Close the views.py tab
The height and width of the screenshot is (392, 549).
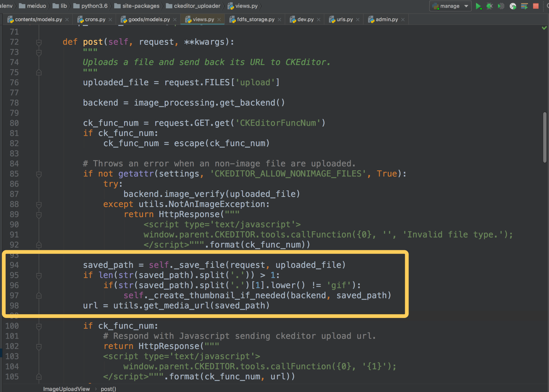219,20
